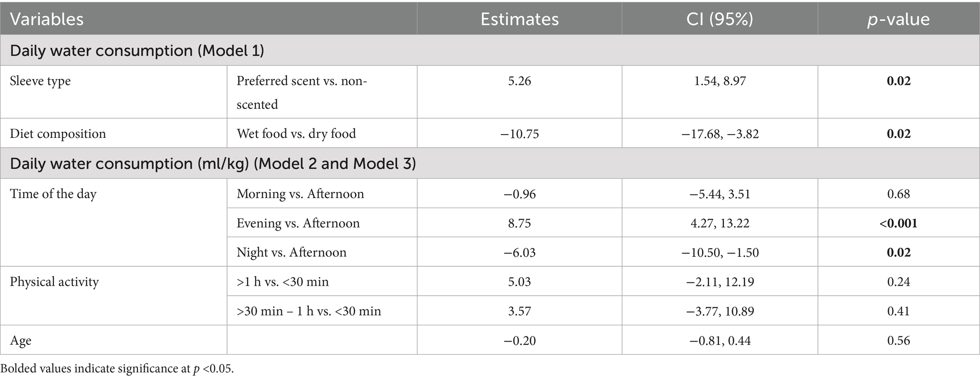
Task: Click the bolded <0.001 p-value
Action: point(898,223)
